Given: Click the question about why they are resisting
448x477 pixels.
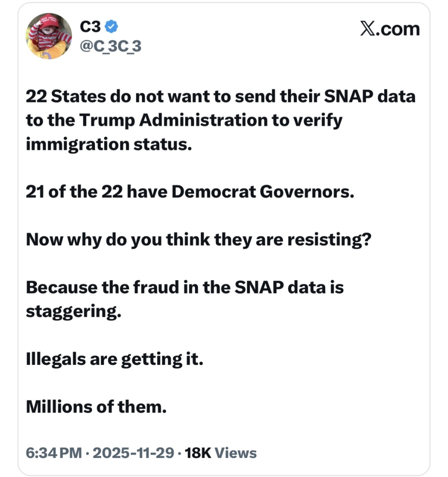Looking at the screenshot, I should 198,240.
